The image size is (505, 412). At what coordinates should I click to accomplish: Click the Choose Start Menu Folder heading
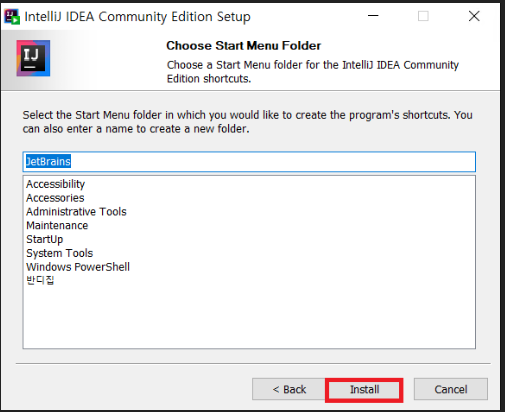[243, 46]
